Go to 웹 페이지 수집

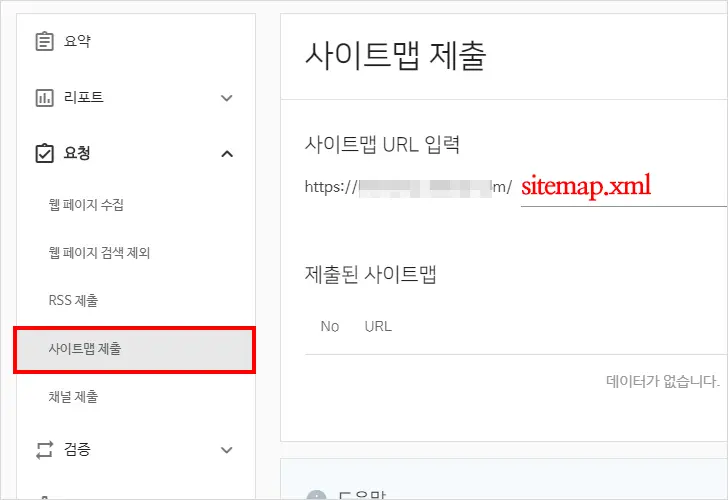[86, 204]
